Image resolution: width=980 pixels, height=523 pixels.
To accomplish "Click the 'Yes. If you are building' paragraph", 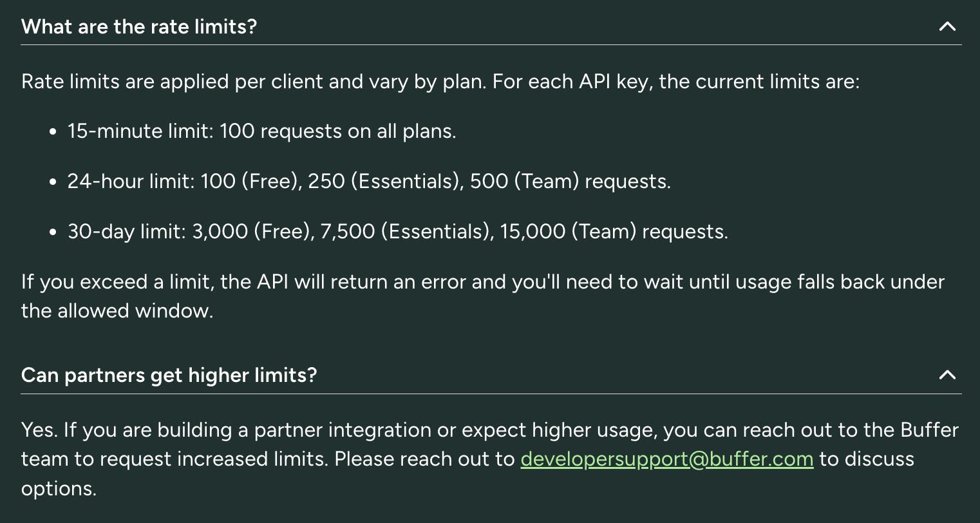I will pyautogui.click(x=490, y=459).
